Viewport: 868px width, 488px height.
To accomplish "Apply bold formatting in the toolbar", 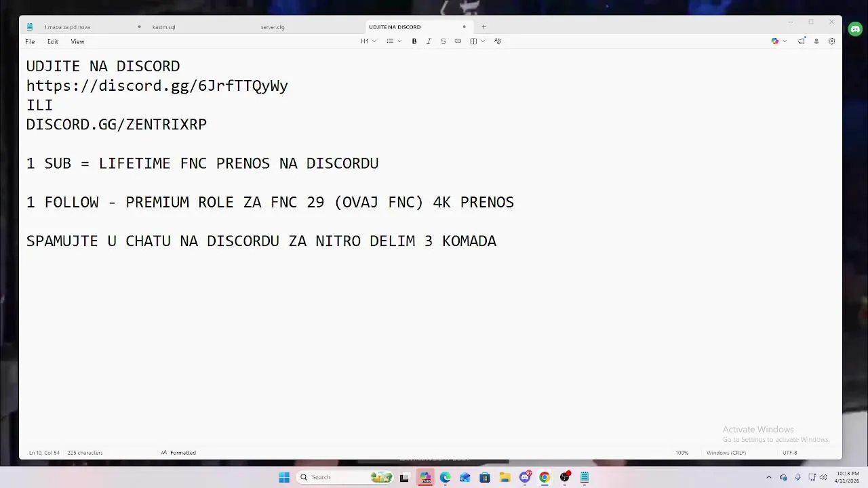I will (x=414, y=41).
